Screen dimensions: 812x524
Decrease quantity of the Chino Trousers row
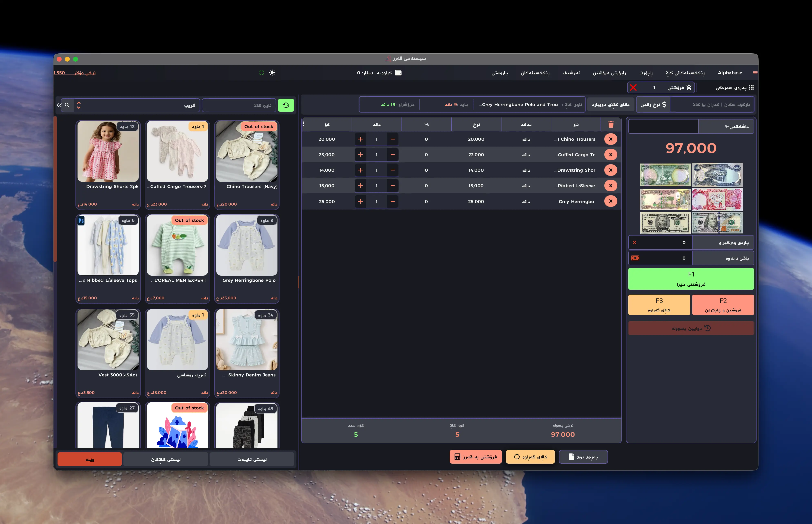tap(393, 139)
